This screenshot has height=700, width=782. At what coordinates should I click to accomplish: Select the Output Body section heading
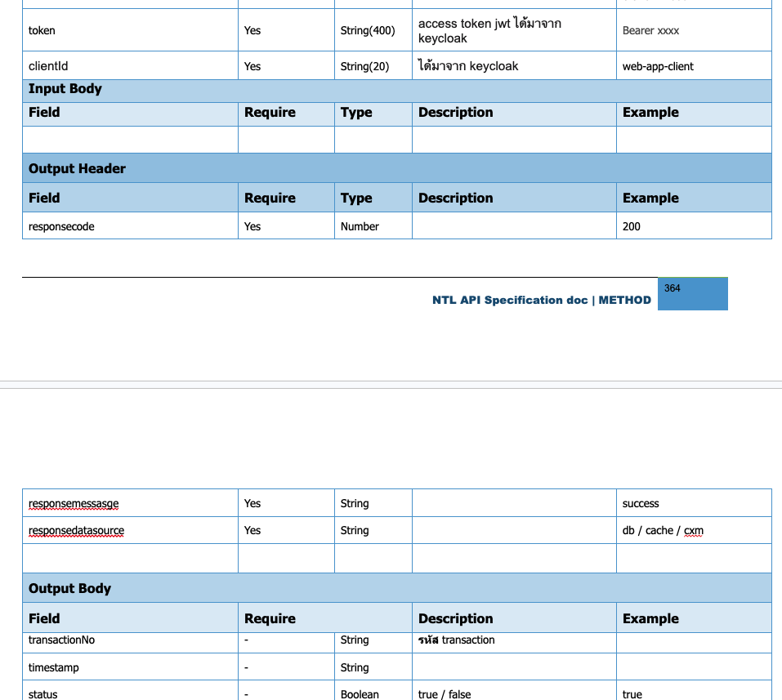pos(70,588)
